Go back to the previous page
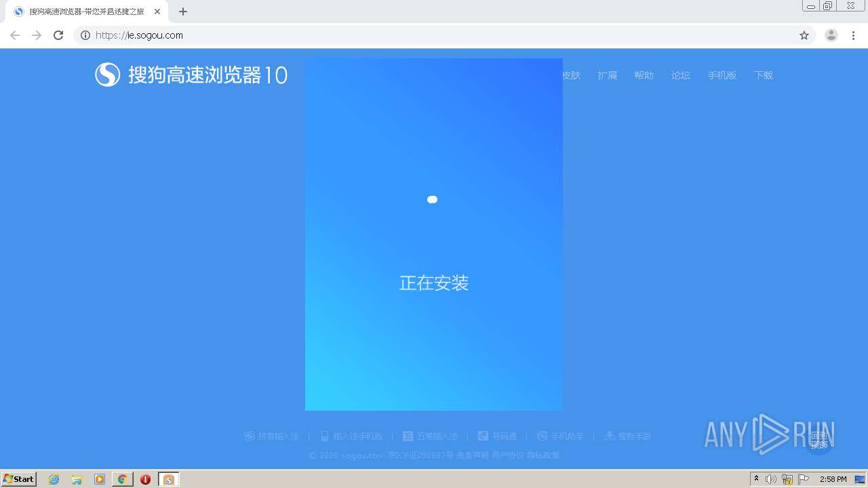 pyautogui.click(x=15, y=35)
